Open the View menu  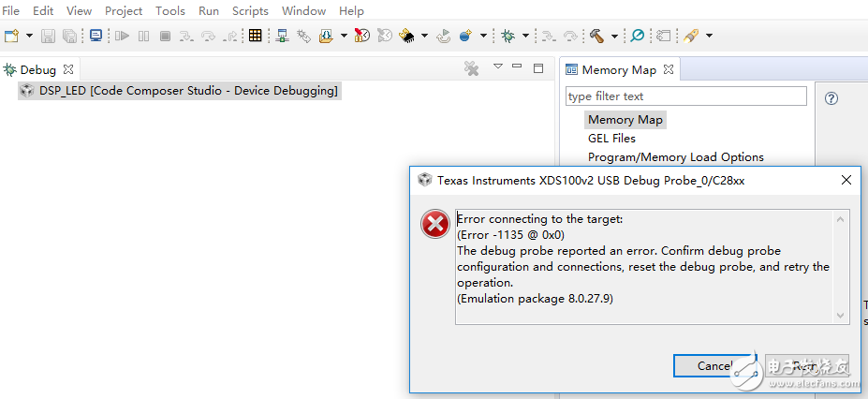pyautogui.click(x=80, y=10)
